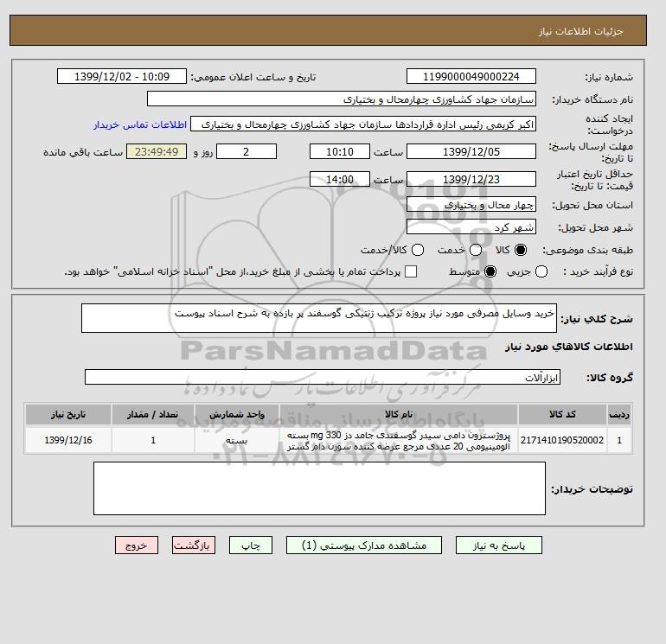This screenshot has height=644, width=666.
Task: Click the نام کالا column header
Action: click(399, 414)
